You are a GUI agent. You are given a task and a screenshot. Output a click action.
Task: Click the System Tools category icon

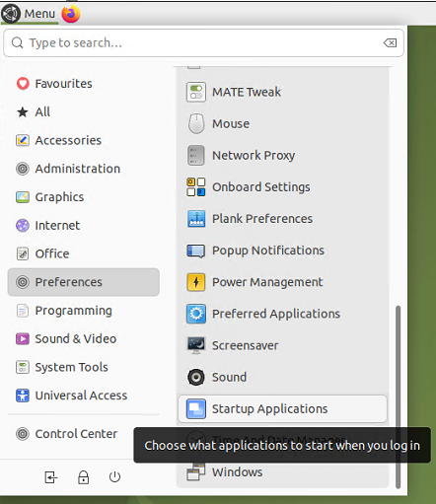tap(23, 367)
